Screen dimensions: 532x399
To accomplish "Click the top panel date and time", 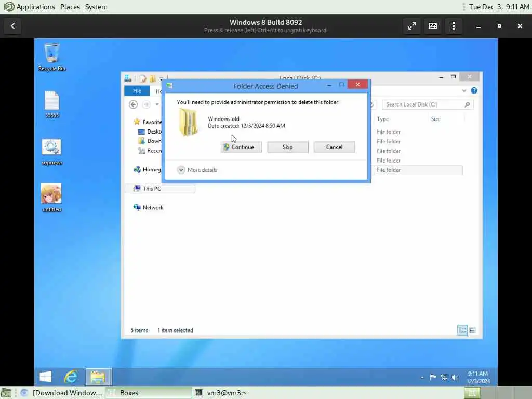I will pos(499,7).
